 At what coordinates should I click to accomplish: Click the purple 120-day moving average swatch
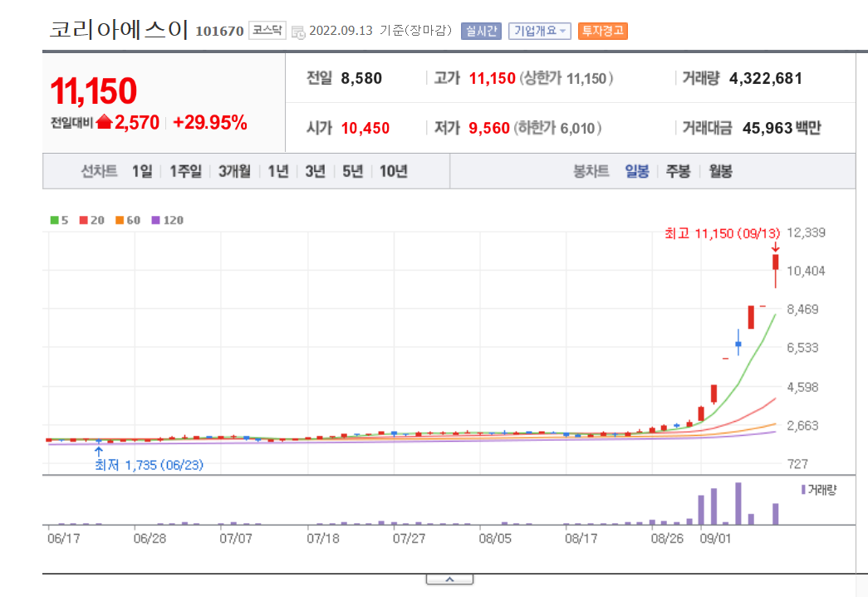pyautogui.click(x=155, y=220)
